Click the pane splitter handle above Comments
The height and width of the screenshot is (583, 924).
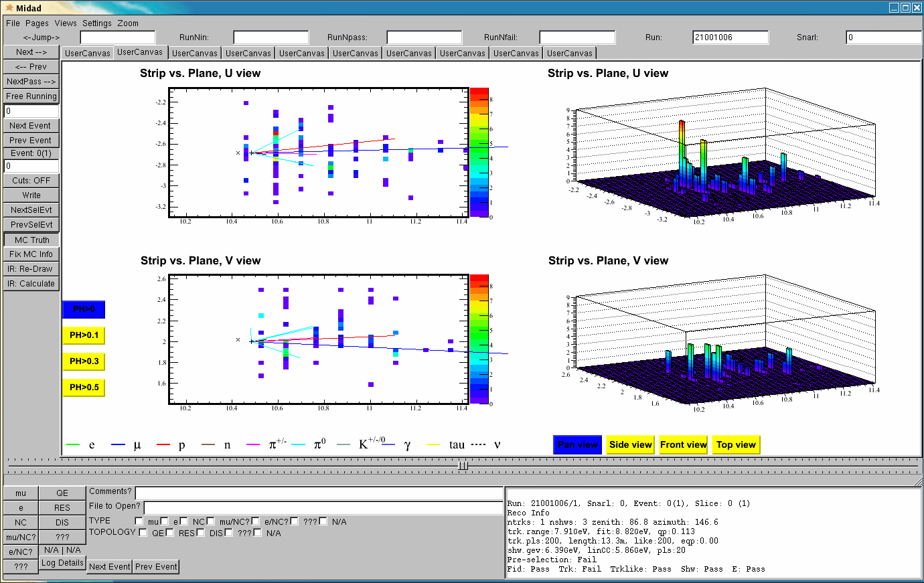(463, 465)
